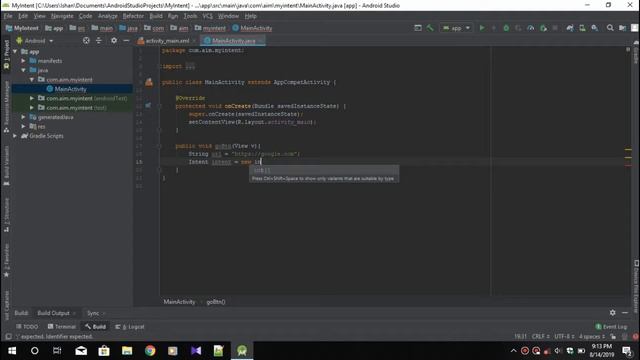Open the VCS menu
Image resolution: width=640 pixels, height=360 pixels.
[207, 16]
